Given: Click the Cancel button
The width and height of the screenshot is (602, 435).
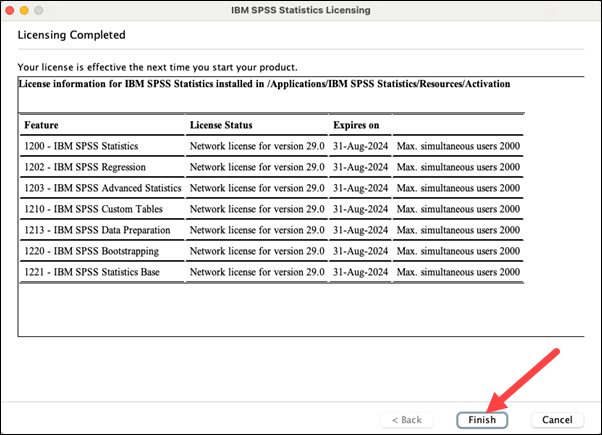Looking at the screenshot, I should 557,420.
